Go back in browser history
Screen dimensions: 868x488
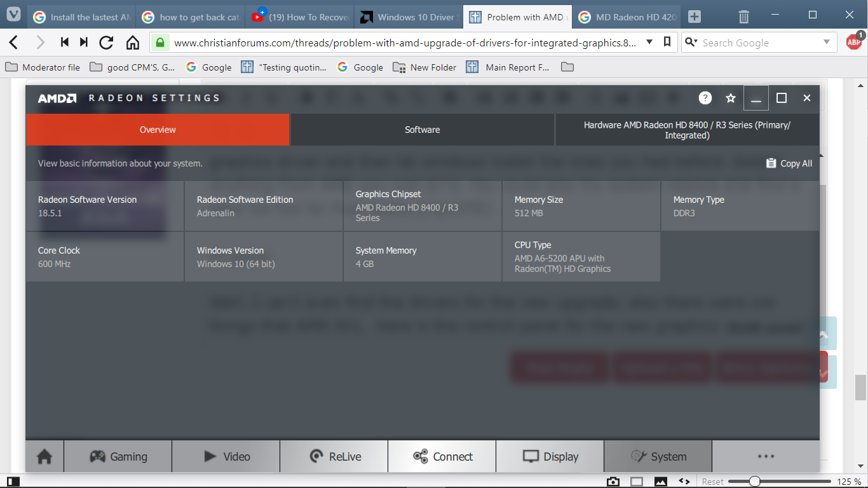pyautogui.click(x=13, y=43)
